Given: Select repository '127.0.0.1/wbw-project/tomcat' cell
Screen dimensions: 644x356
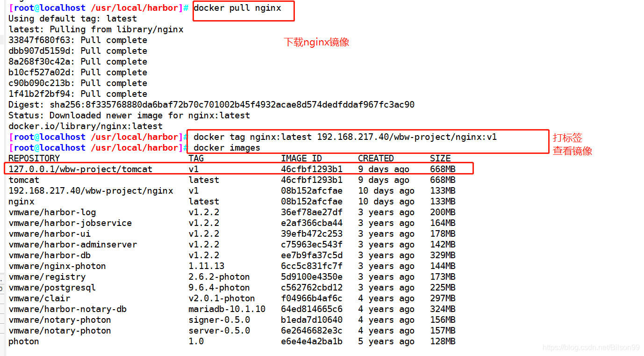Looking at the screenshot, I should (80, 169).
